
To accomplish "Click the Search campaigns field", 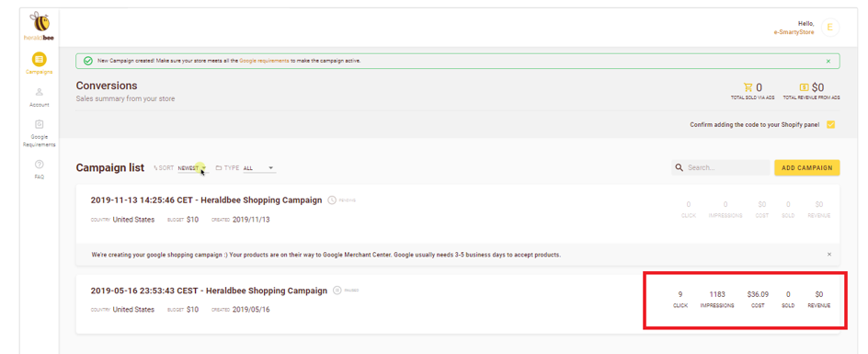I will [x=720, y=167].
